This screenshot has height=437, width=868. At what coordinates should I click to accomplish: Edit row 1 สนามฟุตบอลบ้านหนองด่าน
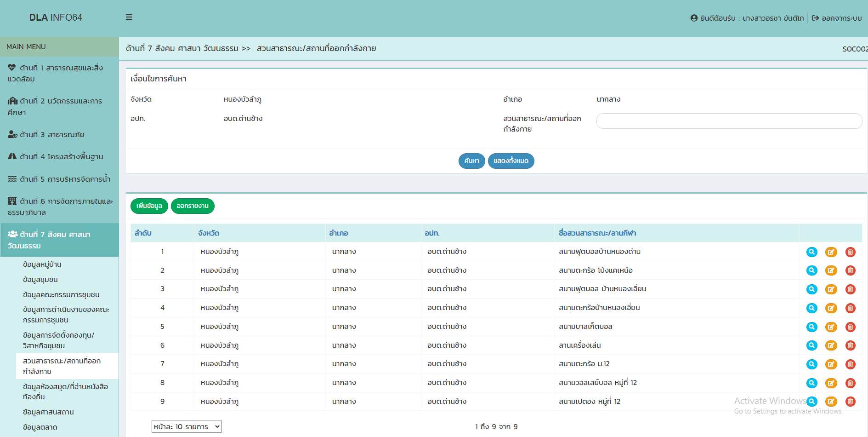(x=831, y=252)
